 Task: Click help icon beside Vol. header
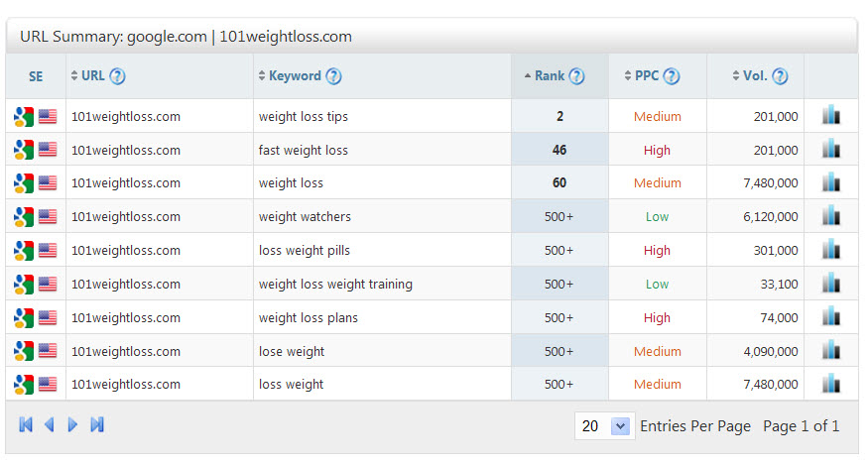point(780,76)
